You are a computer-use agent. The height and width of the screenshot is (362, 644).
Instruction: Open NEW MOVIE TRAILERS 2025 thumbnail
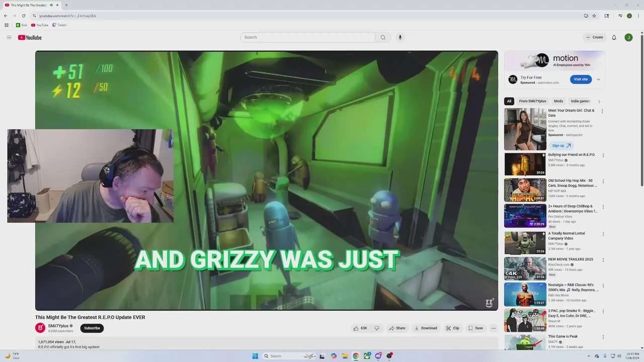(x=525, y=268)
